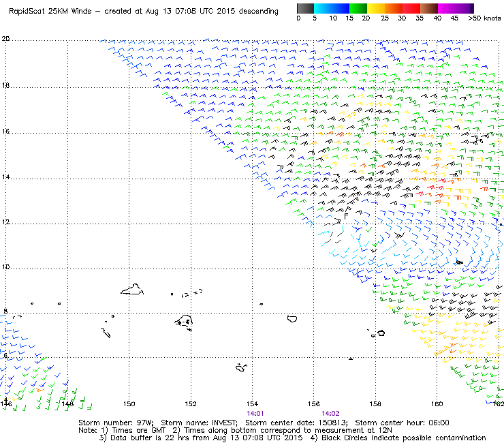504x443 pixels.
Task: Click the 'Storm number: 97W' footer text
Action: (116, 423)
